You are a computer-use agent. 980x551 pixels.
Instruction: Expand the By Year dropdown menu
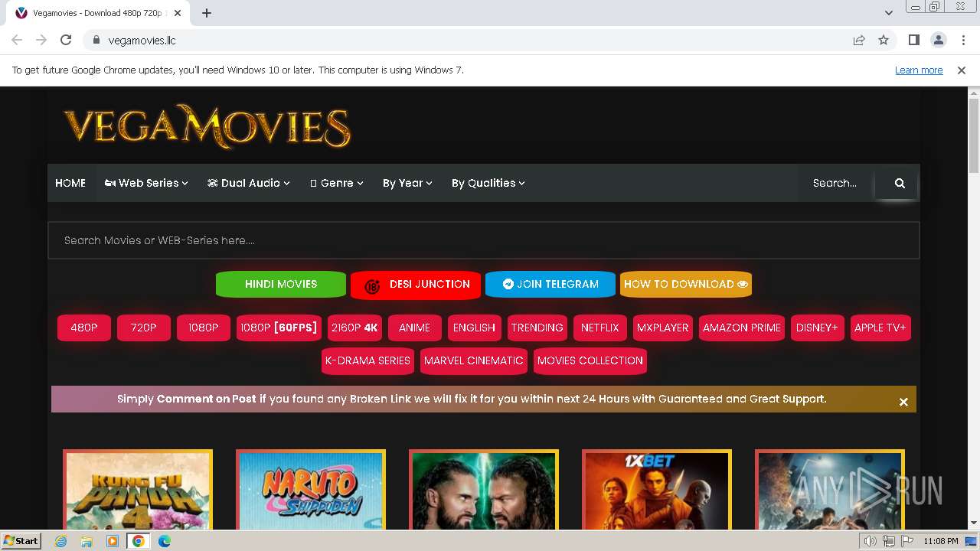407,183
